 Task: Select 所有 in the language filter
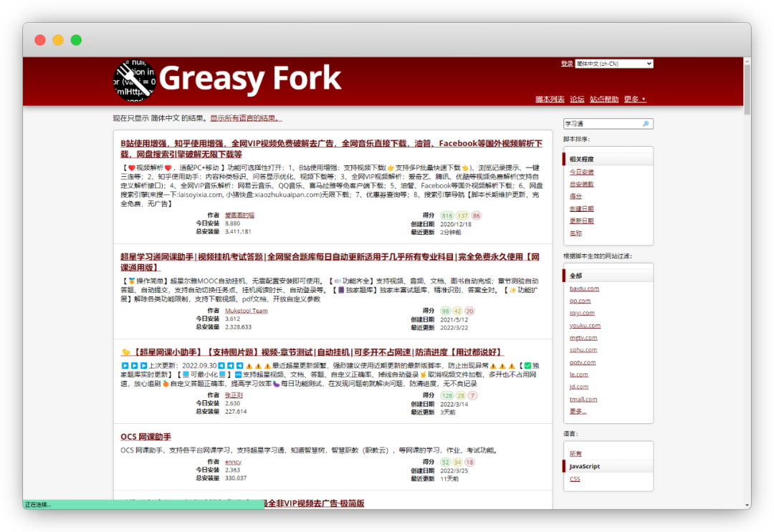[575, 454]
